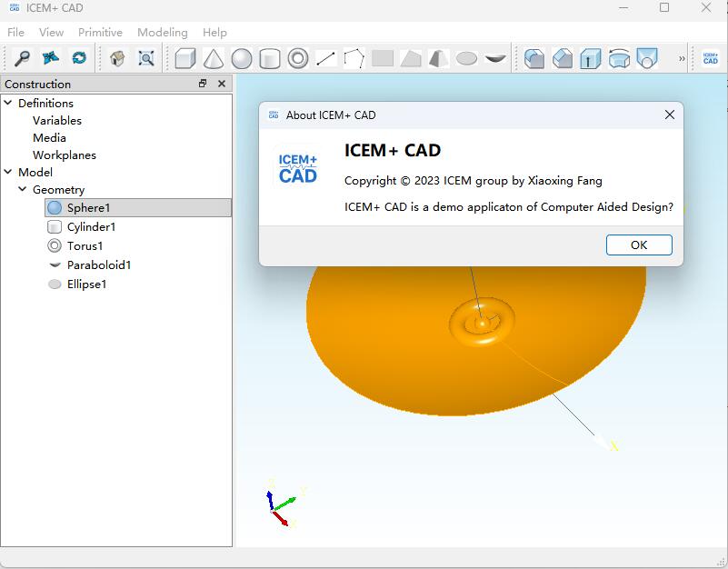Toggle the Sphere1 geometry indicator
This screenshot has height=569, width=728.
click(53, 208)
